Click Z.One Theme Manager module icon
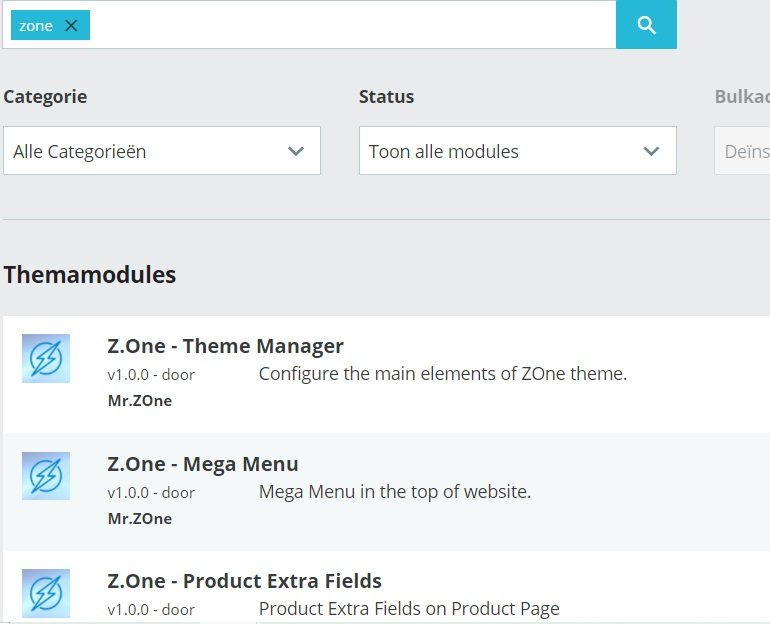The width and height of the screenshot is (770, 624). click(x=46, y=358)
